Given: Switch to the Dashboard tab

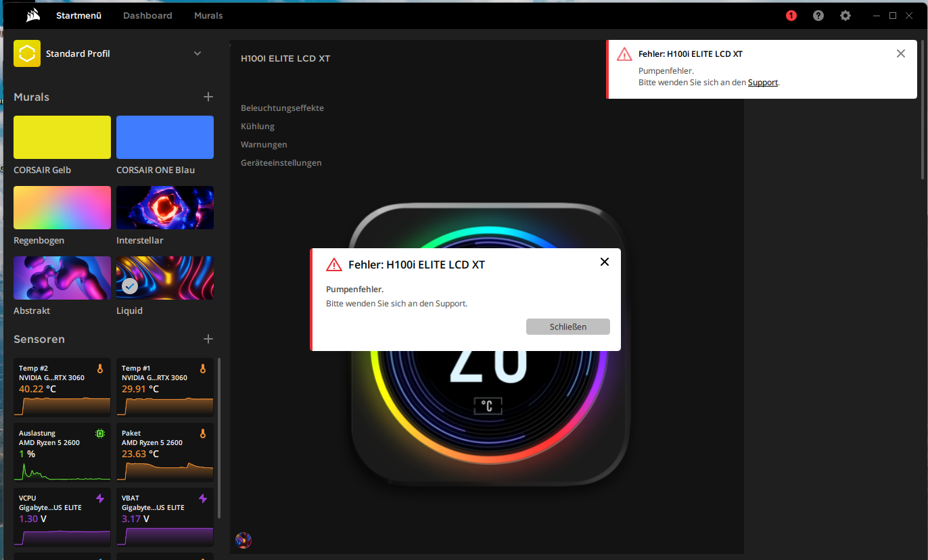Looking at the screenshot, I should (x=147, y=15).
